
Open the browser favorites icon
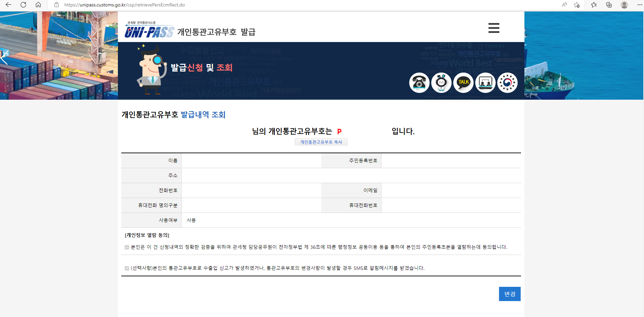tap(593, 5)
